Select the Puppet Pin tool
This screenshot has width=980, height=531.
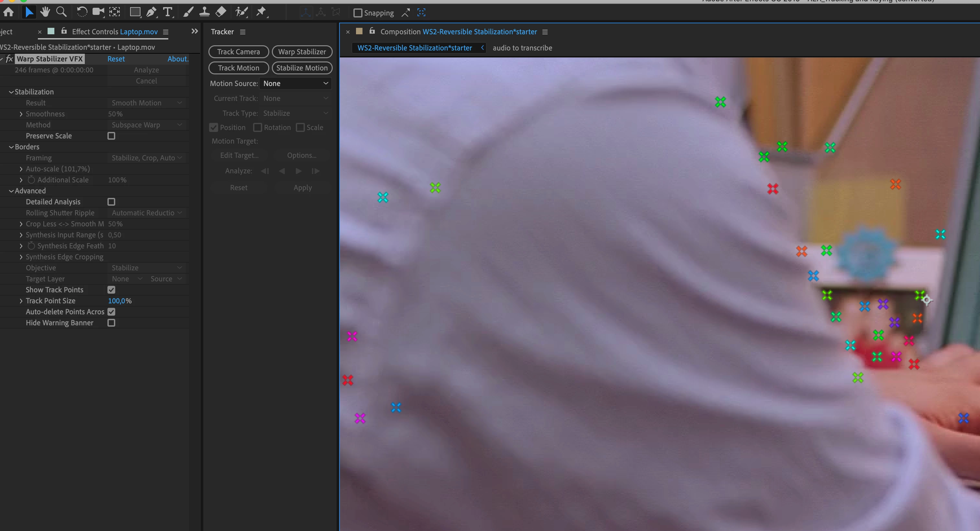pyautogui.click(x=261, y=12)
